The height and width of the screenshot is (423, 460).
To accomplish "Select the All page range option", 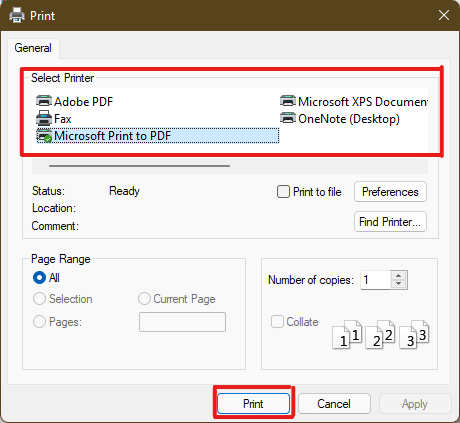I will coord(39,278).
